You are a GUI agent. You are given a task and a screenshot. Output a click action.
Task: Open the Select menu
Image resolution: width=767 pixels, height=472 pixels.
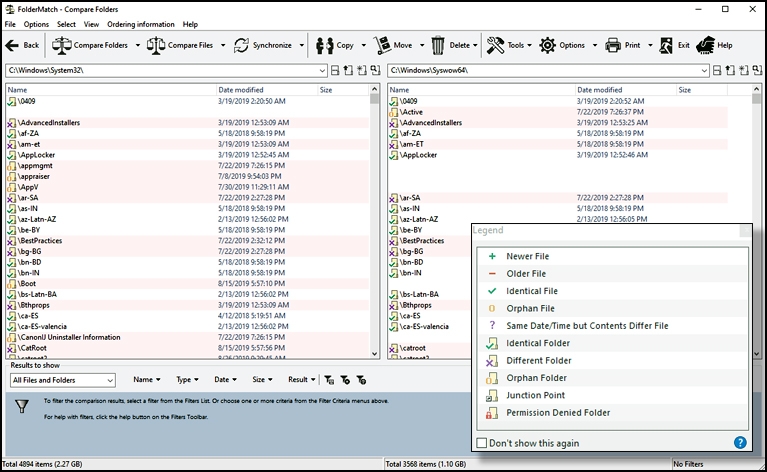[66, 24]
